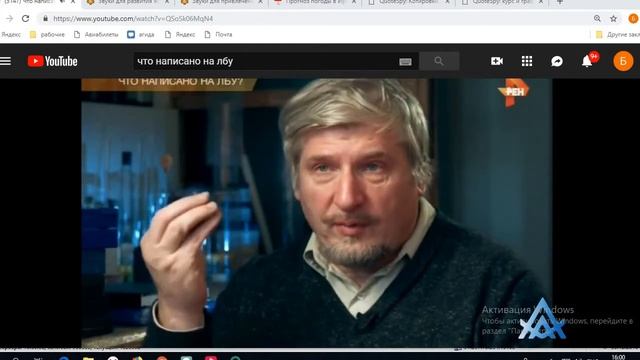Open the notifications bell
The height and width of the screenshot is (360, 640).
(587, 61)
